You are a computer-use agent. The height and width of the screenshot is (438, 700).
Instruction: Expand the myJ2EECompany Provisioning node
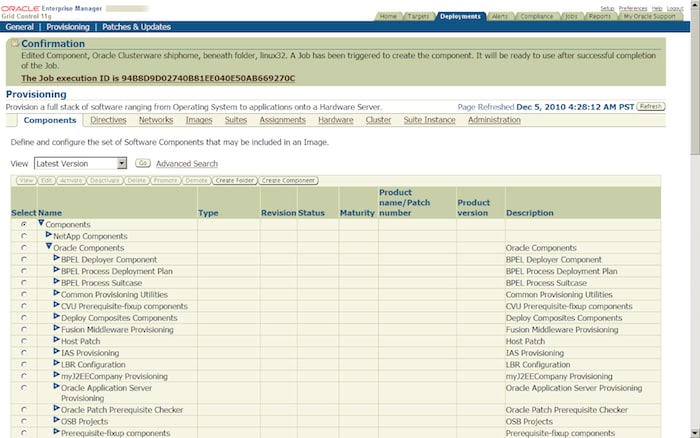pyautogui.click(x=57, y=374)
